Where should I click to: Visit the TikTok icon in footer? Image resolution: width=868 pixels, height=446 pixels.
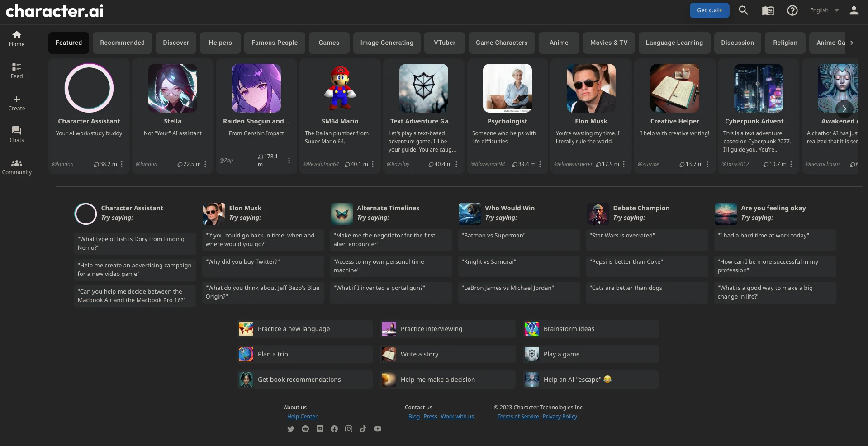click(x=363, y=429)
